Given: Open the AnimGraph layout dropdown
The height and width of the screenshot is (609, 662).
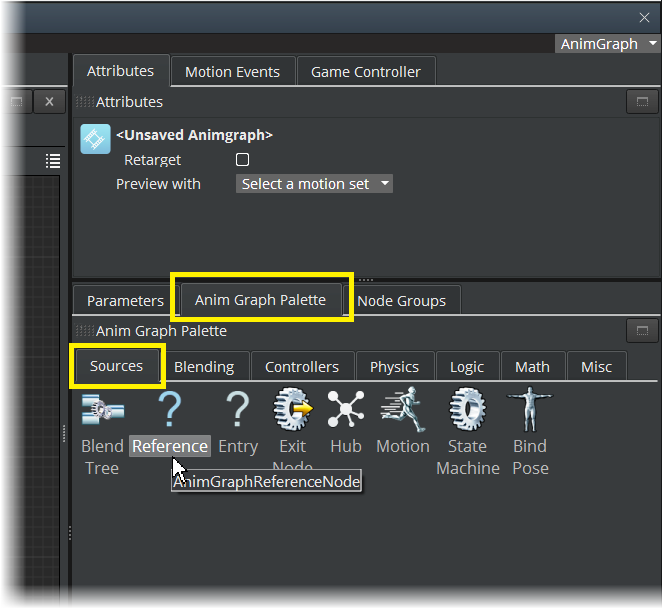Looking at the screenshot, I should (608, 44).
